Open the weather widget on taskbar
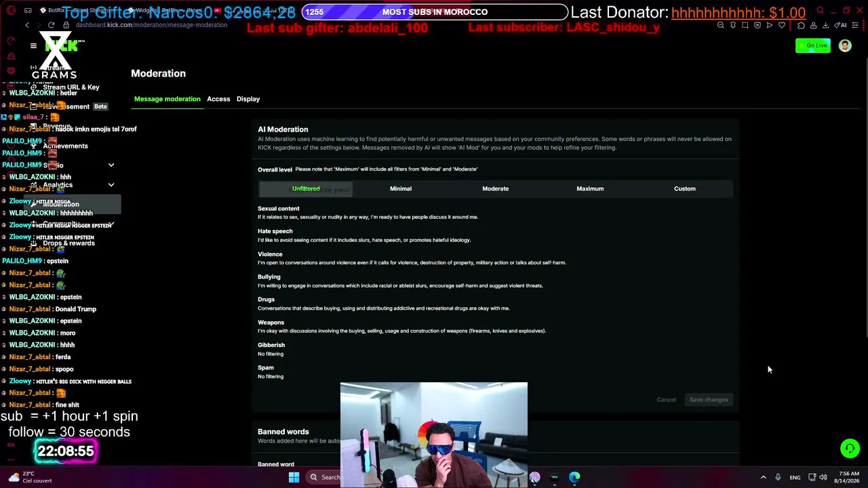 tap(30, 477)
